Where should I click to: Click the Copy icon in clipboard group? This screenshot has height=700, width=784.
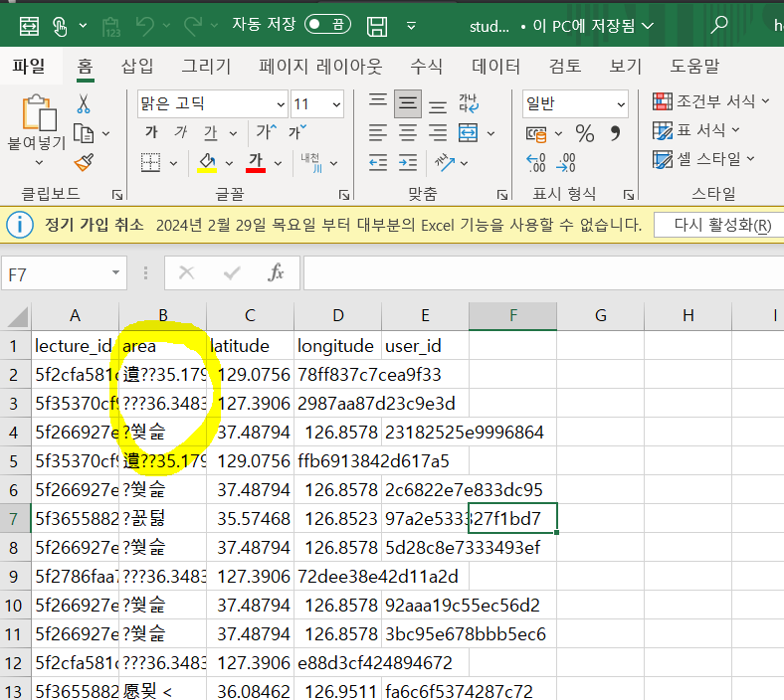(x=83, y=133)
